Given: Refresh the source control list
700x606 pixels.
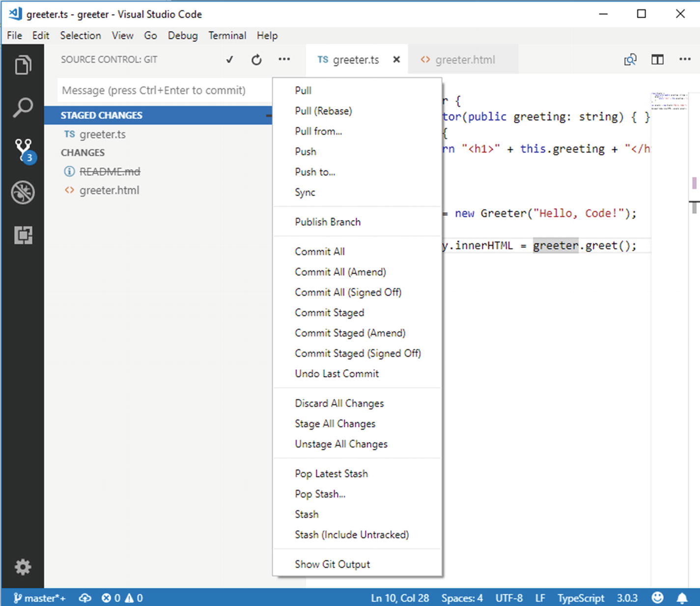Looking at the screenshot, I should 256,60.
